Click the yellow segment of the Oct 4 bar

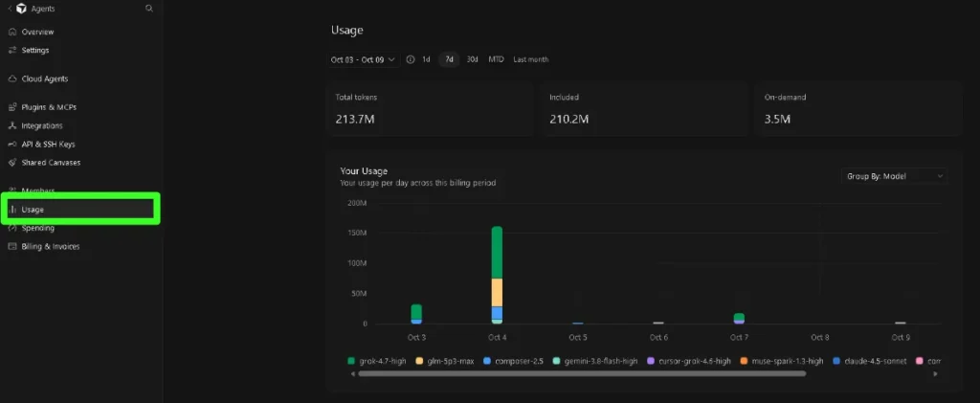[497, 292]
